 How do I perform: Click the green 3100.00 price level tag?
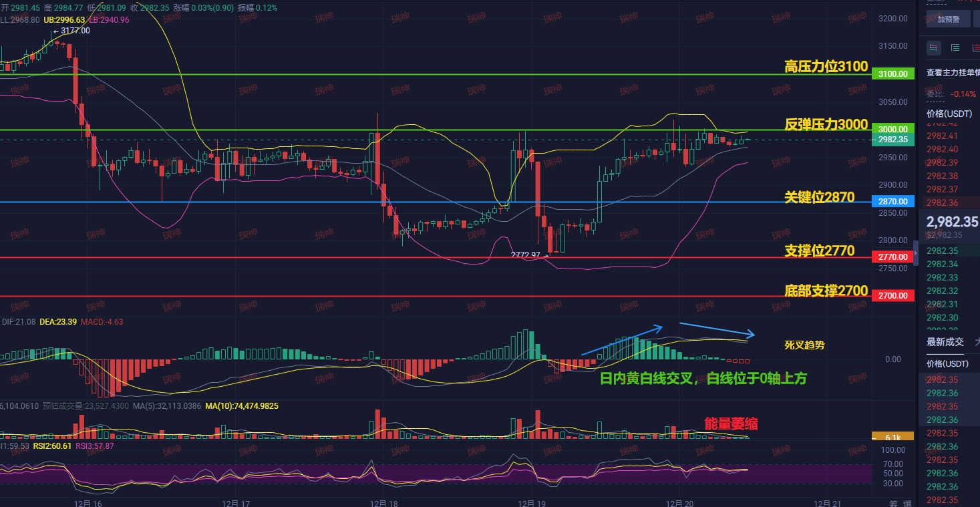893,74
